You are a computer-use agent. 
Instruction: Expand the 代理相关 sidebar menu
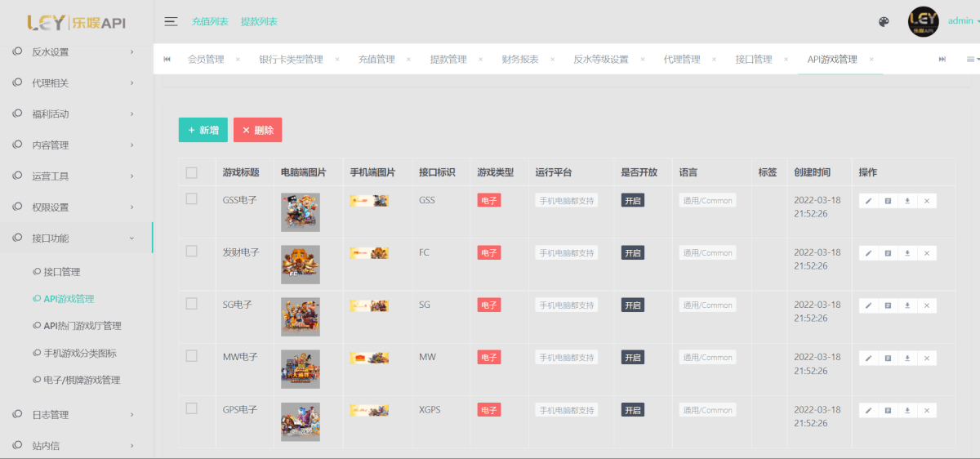pos(76,83)
